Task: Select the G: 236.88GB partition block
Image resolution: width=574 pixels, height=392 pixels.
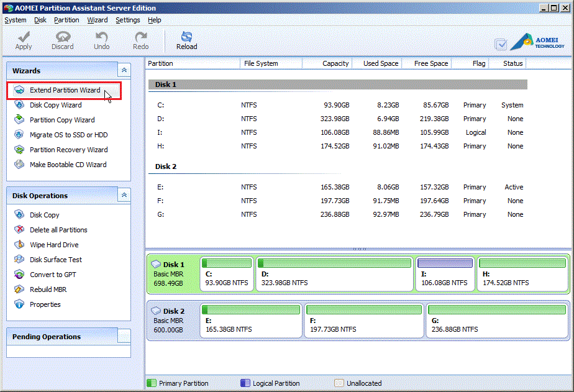Action: [497, 321]
